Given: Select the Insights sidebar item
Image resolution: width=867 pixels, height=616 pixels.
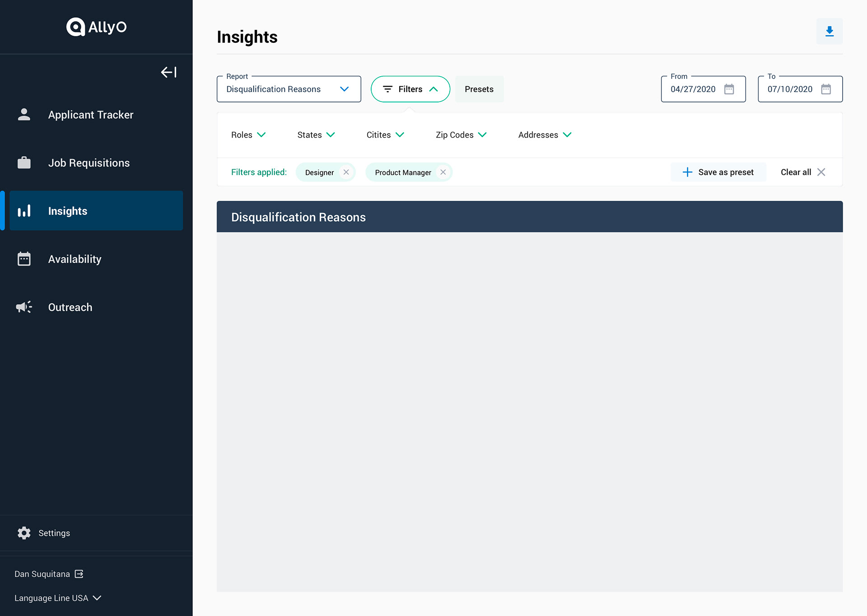Looking at the screenshot, I should point(96,211).
